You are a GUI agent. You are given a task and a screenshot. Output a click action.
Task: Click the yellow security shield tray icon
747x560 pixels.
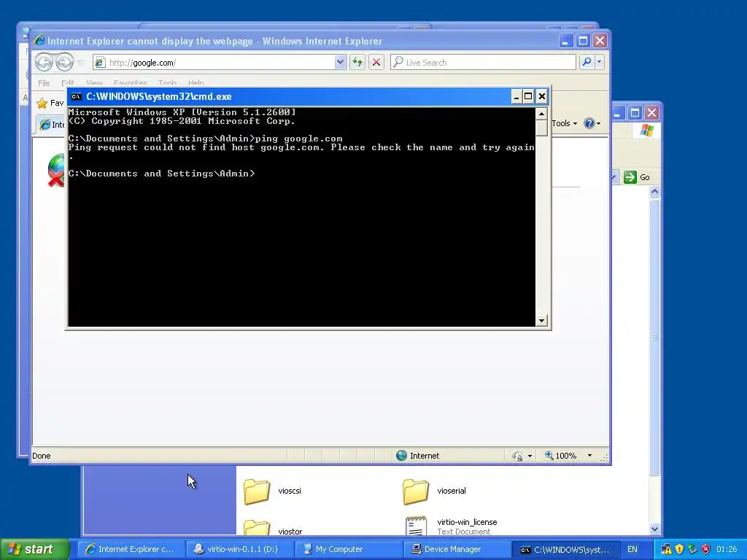(679, 549)
